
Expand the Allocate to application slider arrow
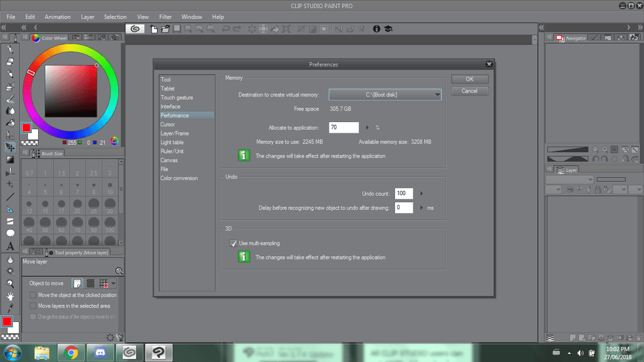pos(368,127)
